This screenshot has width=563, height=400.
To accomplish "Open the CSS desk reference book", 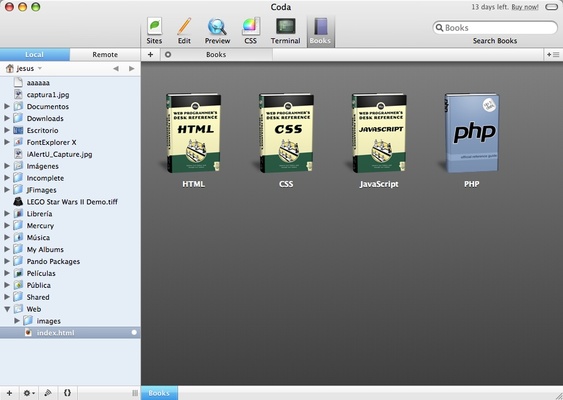I will (286, 133).
